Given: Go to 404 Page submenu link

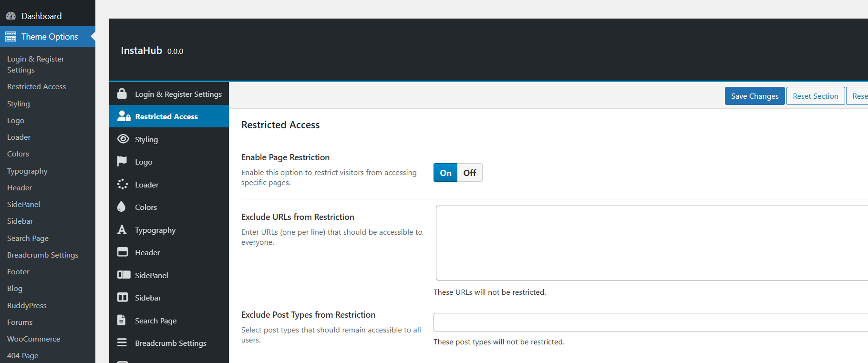Looking at the screenshot, I should tap(22, 355).
